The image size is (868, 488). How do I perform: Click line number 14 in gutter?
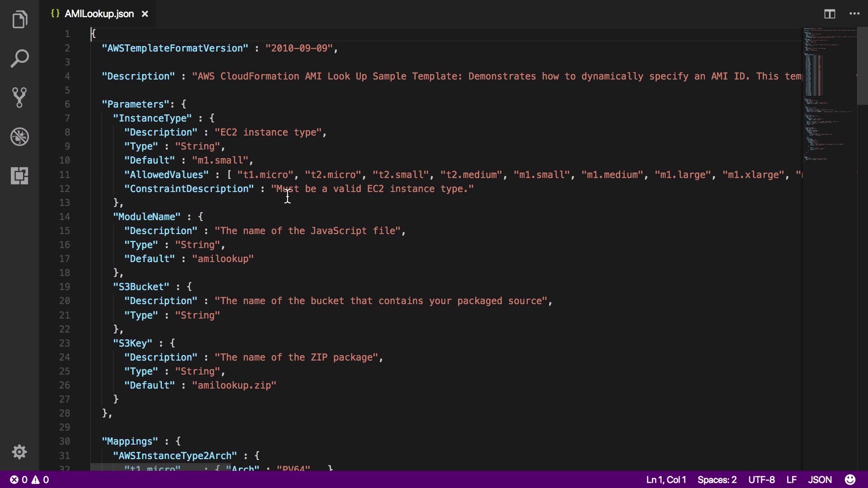(65, 217)
